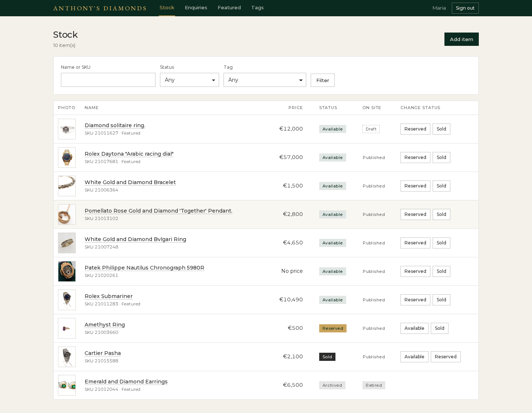Open the White Gold and Diamond Bracelet link
Image resolution: width=532 pixels, height=413 pixels.
[130, 182]
